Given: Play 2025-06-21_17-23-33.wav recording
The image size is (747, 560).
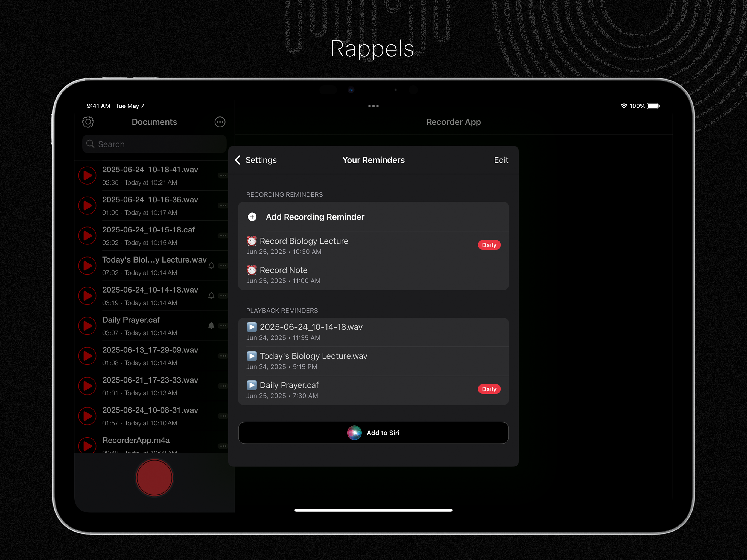Looking at the screenshot, I should [87, 386].
